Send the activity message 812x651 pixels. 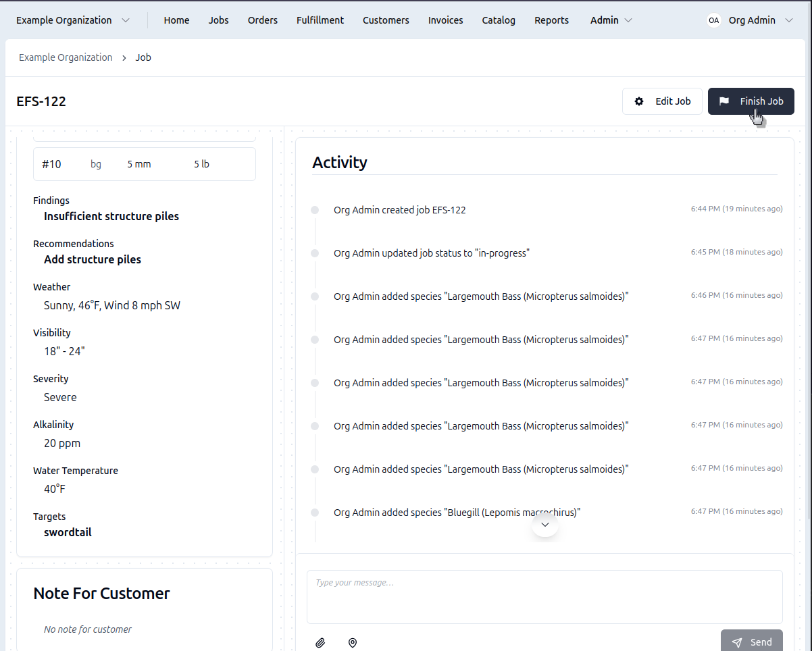click(751, 642)
